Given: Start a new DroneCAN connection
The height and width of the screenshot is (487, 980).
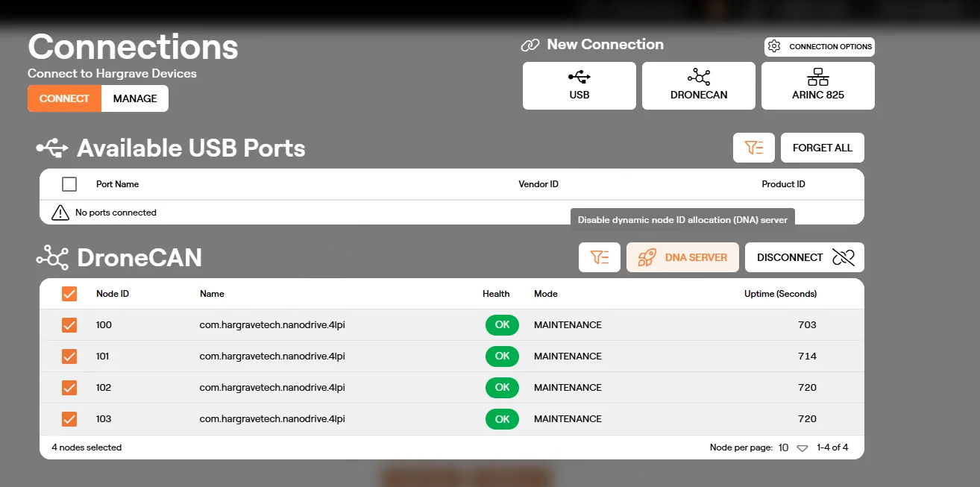Looking at the screenshot, I should [x=699, y=86].
